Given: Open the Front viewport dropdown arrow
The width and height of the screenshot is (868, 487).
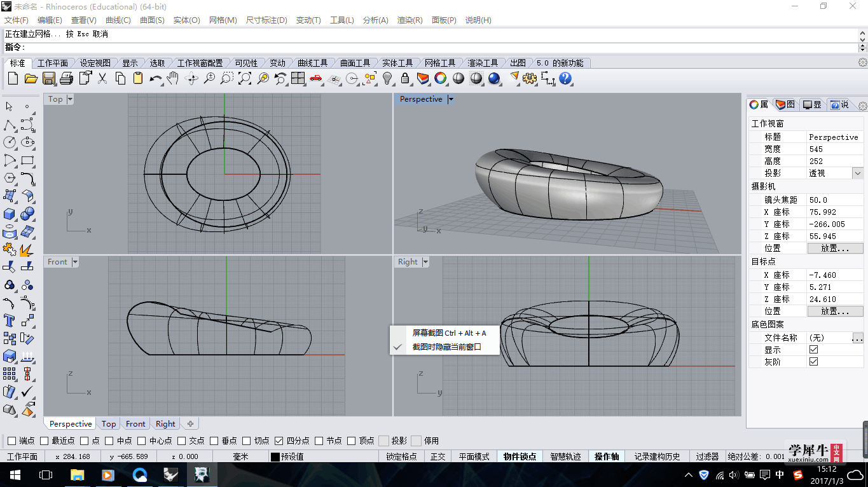Looking at the screenshot, I should (75, 262).
